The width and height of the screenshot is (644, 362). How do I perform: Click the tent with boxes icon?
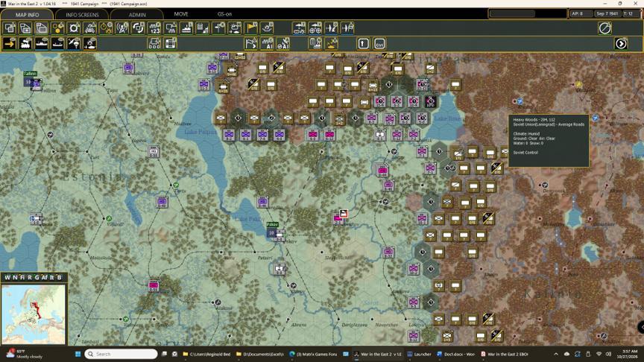coord(154,43)
